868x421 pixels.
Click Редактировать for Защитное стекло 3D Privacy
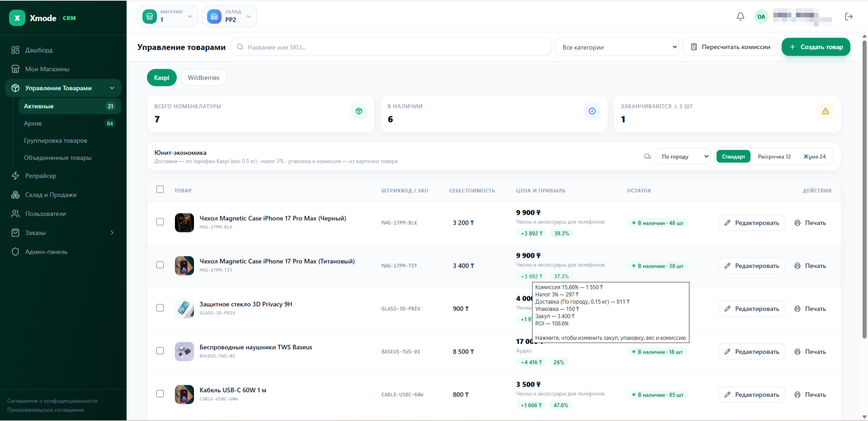click(x=752, y=309)
